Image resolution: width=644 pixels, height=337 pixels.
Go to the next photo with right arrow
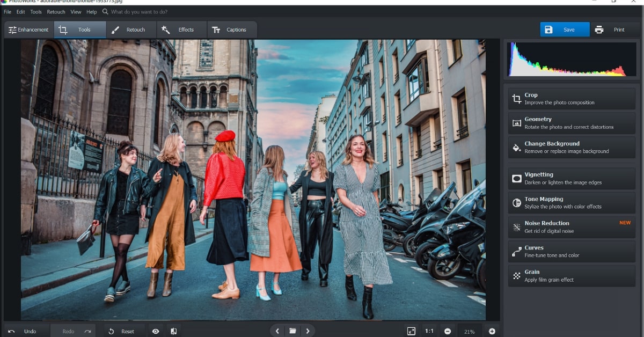point(308,331)
